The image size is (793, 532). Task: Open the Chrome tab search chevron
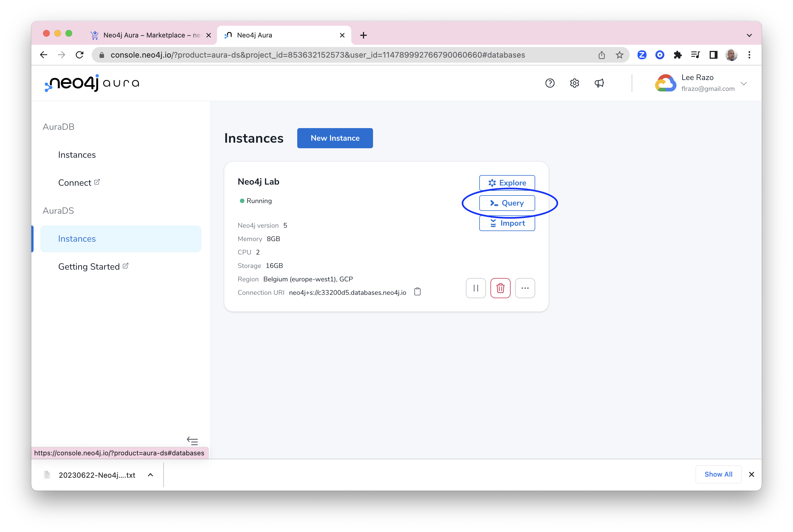click(x=749, y=35)
